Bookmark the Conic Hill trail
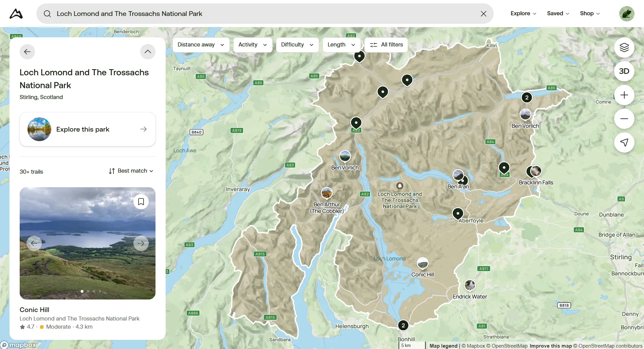 141,201
